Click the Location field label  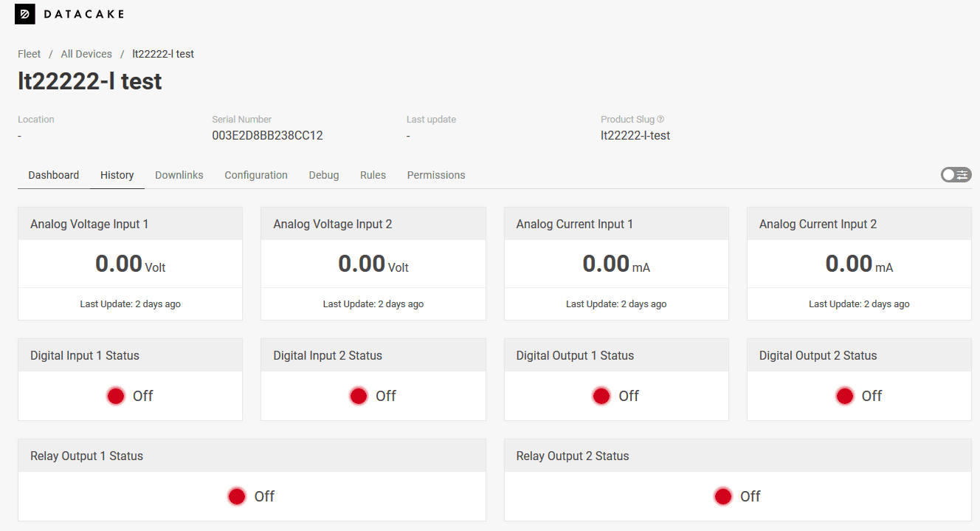[x=36, y=119]
